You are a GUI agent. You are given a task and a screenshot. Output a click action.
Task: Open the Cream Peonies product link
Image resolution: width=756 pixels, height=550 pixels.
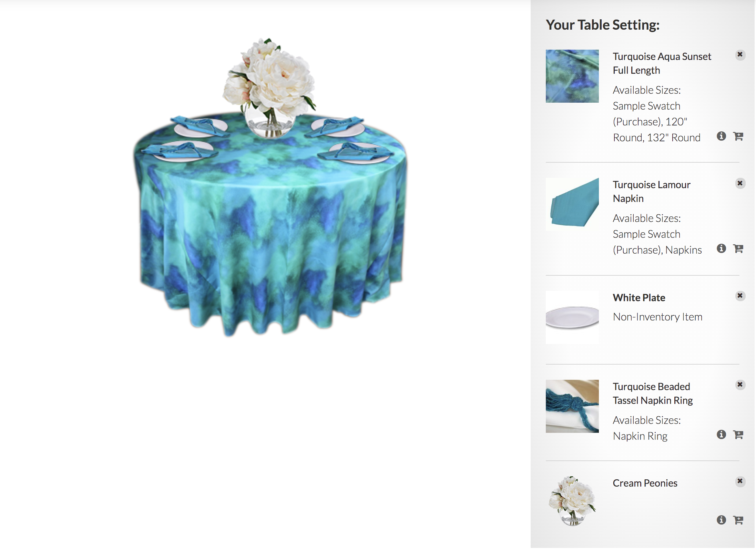[645, 483]
